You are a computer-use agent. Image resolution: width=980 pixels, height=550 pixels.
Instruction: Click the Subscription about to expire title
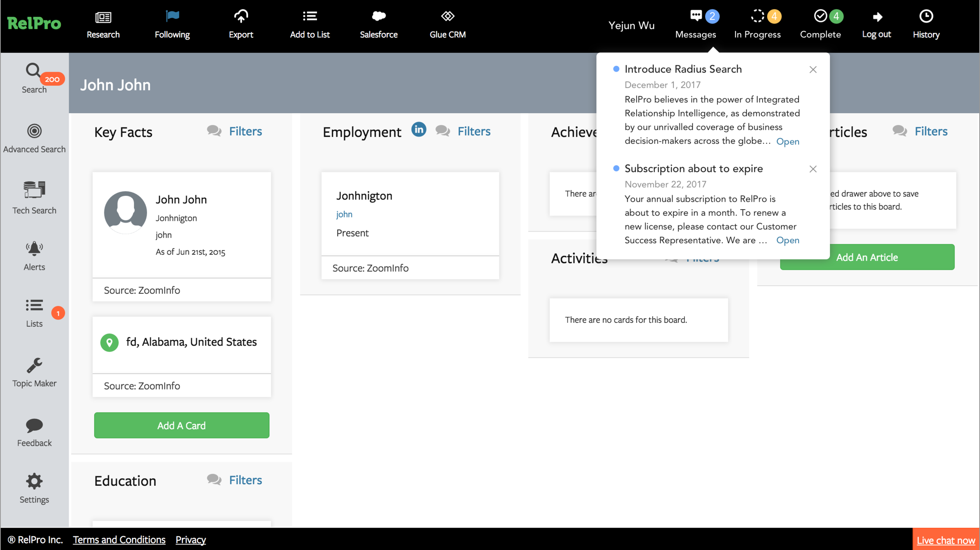point(694,169)
